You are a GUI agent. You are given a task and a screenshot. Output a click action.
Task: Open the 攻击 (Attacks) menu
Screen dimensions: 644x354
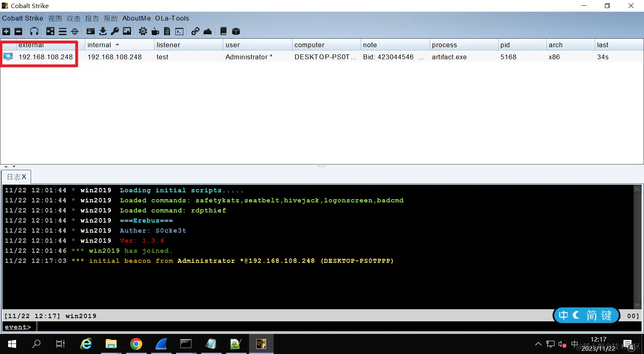click(74, 18)
